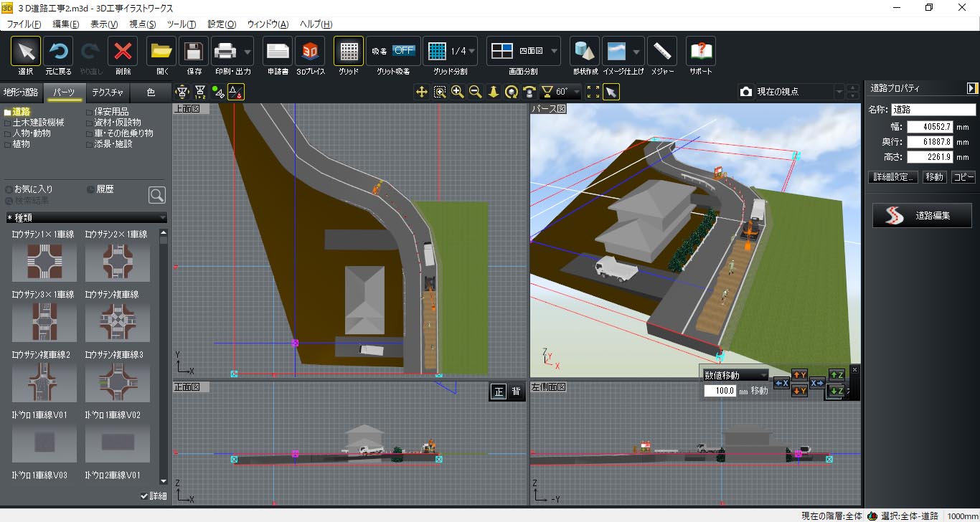Click the 奥行 depth value field

point(930,142)
